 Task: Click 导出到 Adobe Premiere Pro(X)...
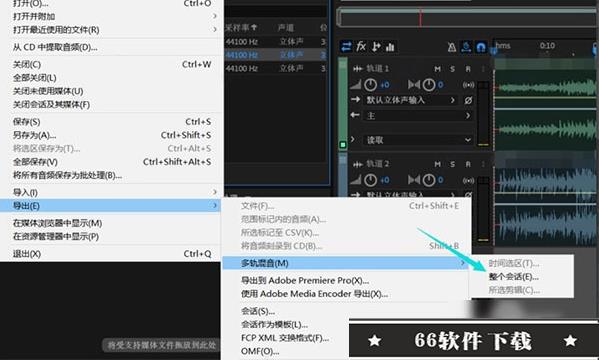pyautogui.click(x=305, y=281)
